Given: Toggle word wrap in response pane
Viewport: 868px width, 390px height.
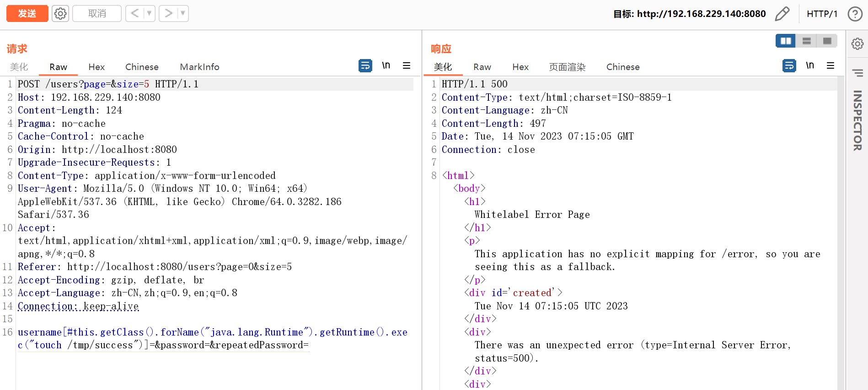Looking at the screenshot, I should 789,66.
